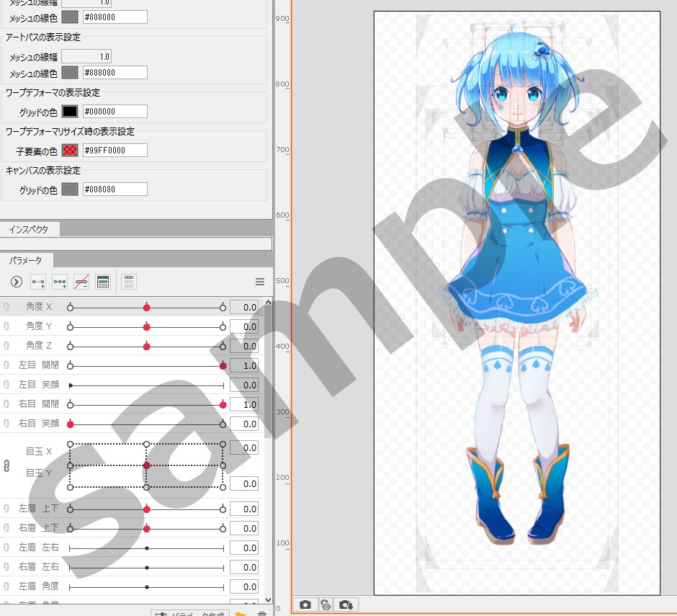This screenshot has width=677, height=616.
Task: Click parameter list scroll up arrow
Action: [268, 303]
